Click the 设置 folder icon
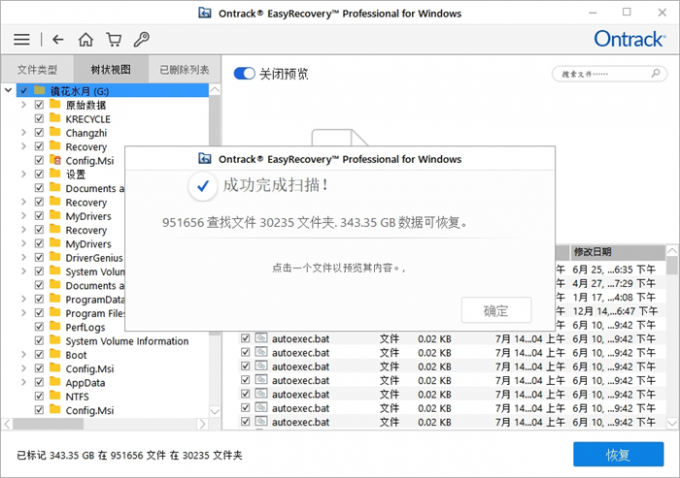Screen dimensions: 680x478 [x=55, y=174]
